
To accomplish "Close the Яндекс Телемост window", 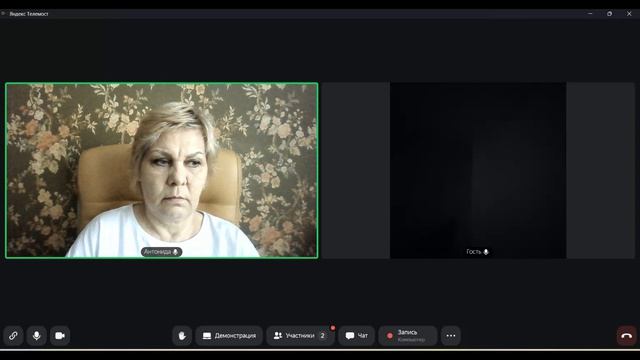I will (x=629, y=13).
